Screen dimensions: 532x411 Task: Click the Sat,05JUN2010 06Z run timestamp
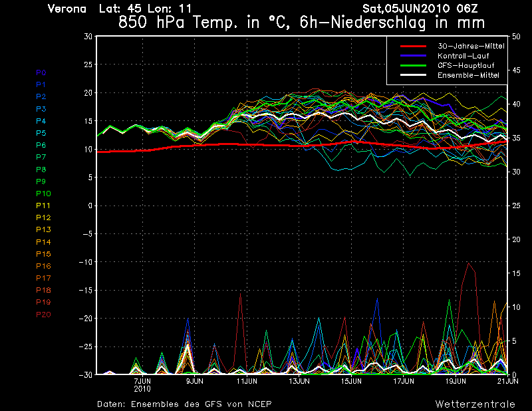click(420, 9)
